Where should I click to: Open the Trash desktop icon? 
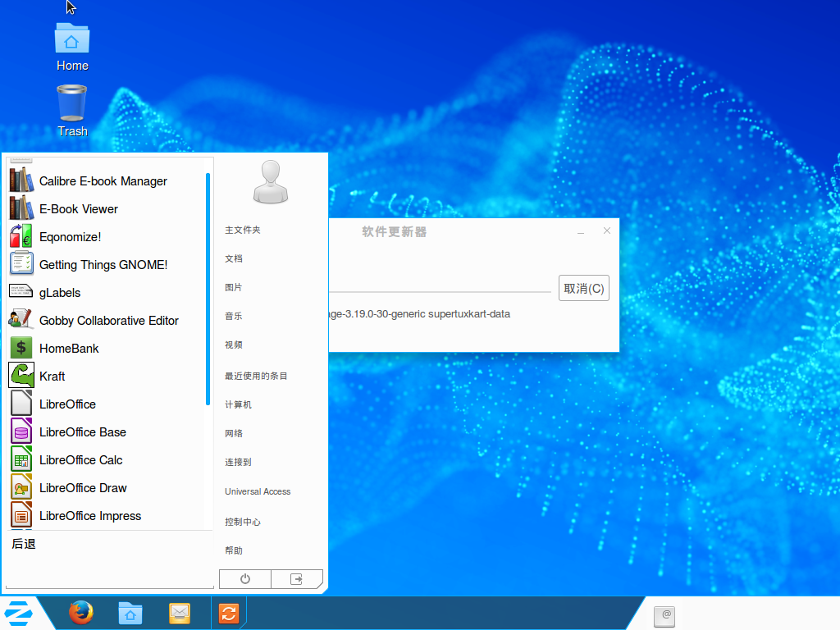click(72, 111)
